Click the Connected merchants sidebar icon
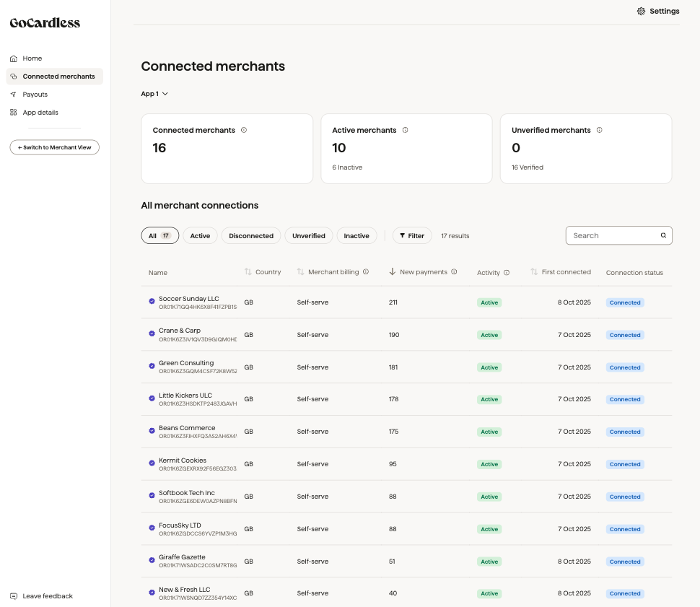 point(14,77)
